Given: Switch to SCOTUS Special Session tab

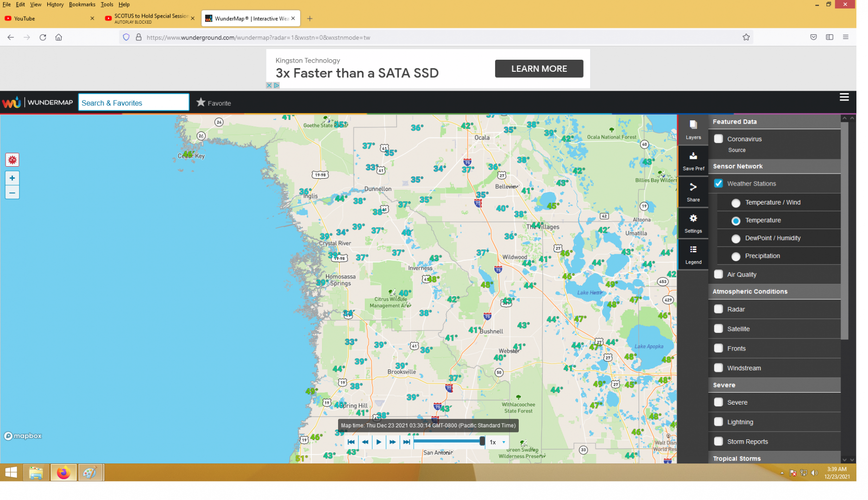Looking at the screenshot, I should pyautogui.click(x=151, y=19).
